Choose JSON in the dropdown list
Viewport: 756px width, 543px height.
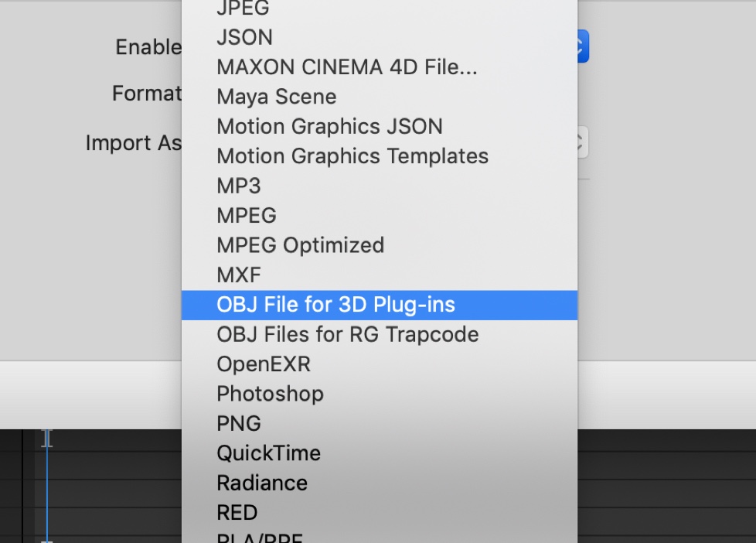pyautogui.click(x=380, y=37)
